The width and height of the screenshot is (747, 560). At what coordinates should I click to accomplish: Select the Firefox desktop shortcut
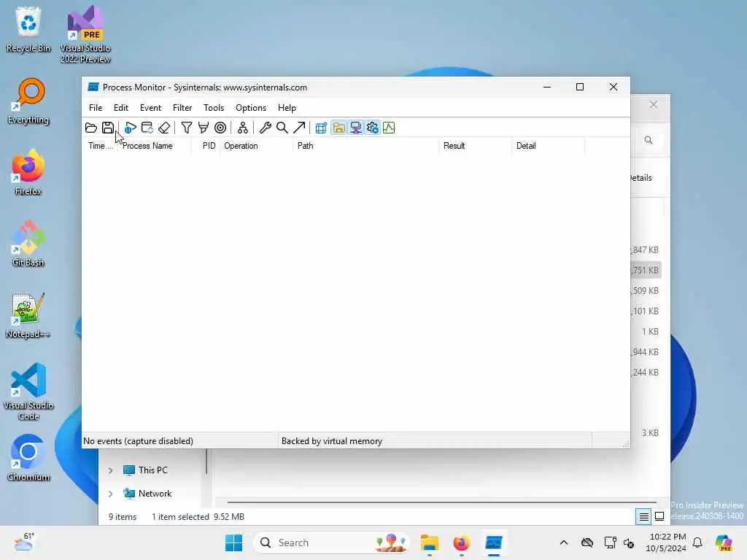(x=28, y=172)
